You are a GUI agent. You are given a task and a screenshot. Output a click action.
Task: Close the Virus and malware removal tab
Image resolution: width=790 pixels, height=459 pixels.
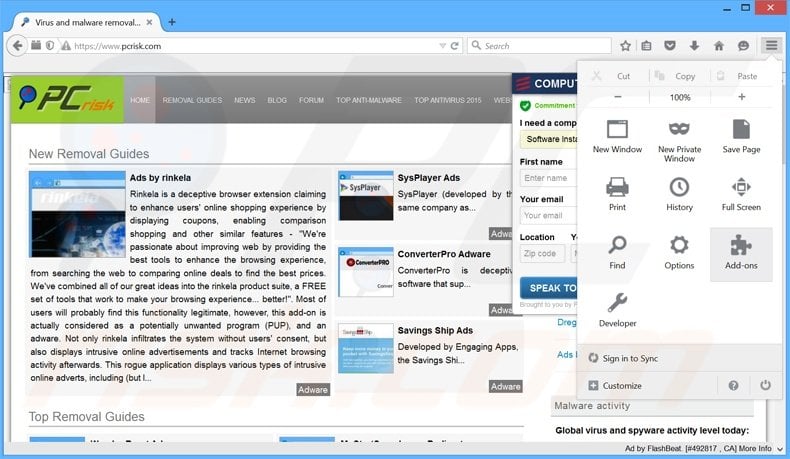click(149, 22)
